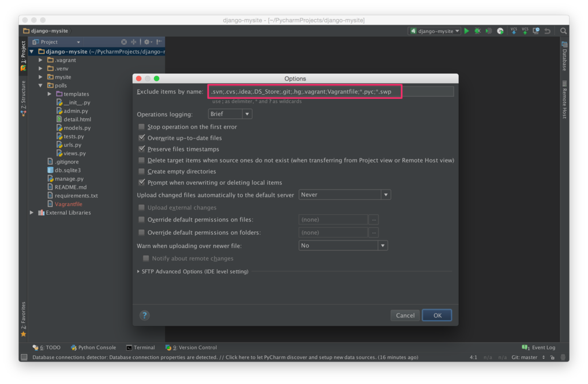This screenshot has height=384, width=588.
Task: Switch to the Structure side tab
Action: tap(23, 98)
